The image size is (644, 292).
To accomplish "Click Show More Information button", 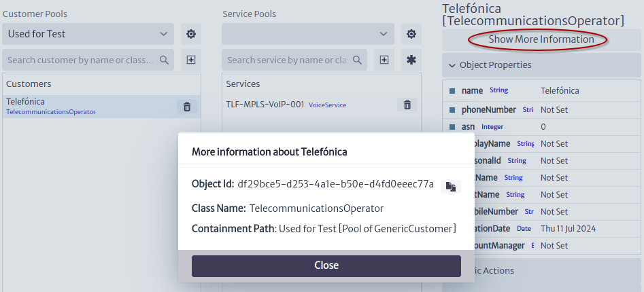I will [541, 40].
